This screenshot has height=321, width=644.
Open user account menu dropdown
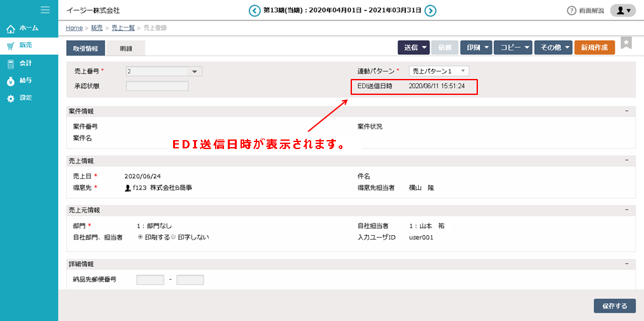[x=622, y=11]
